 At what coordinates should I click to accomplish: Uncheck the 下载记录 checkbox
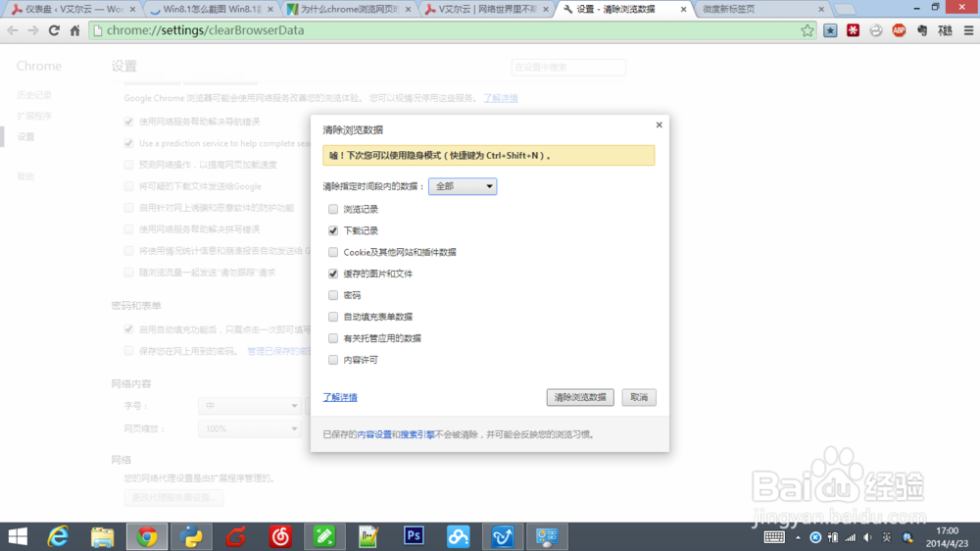(333, 230)
